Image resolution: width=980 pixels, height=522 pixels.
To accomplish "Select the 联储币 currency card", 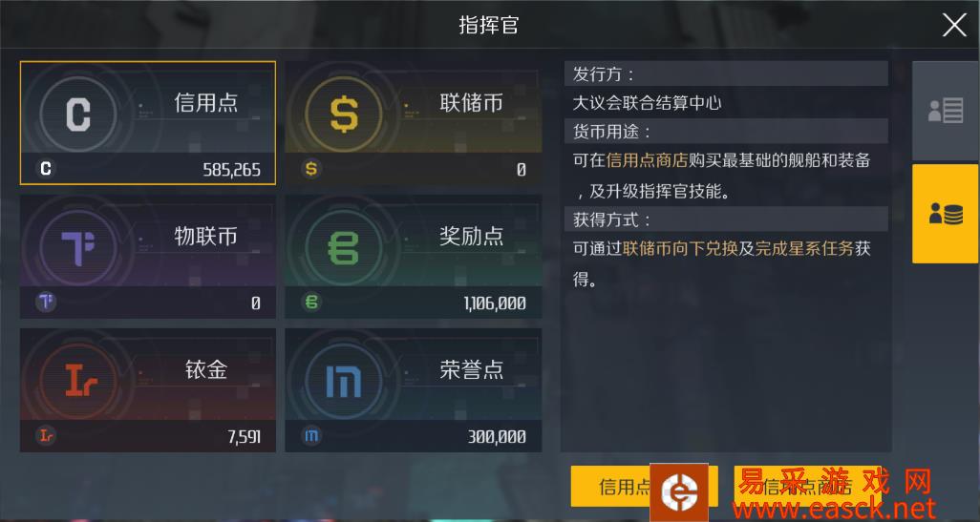I will (414, 123).
